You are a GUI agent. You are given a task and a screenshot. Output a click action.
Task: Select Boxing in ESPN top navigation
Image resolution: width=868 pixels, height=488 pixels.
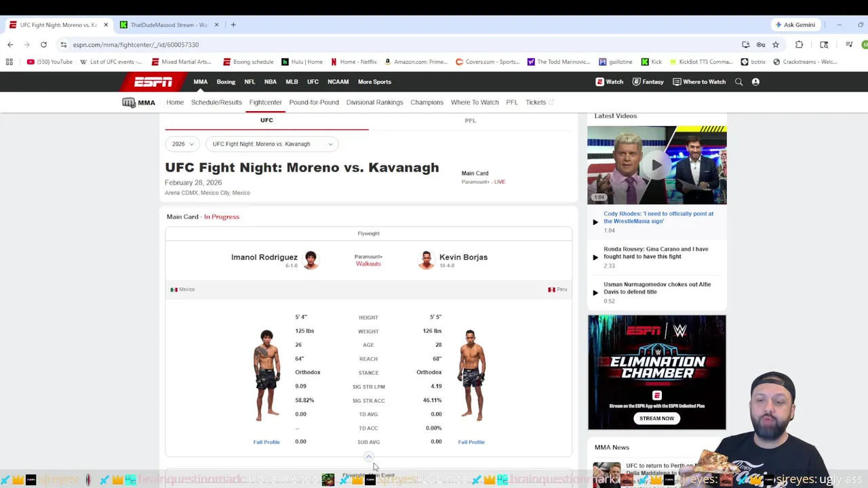226,82
